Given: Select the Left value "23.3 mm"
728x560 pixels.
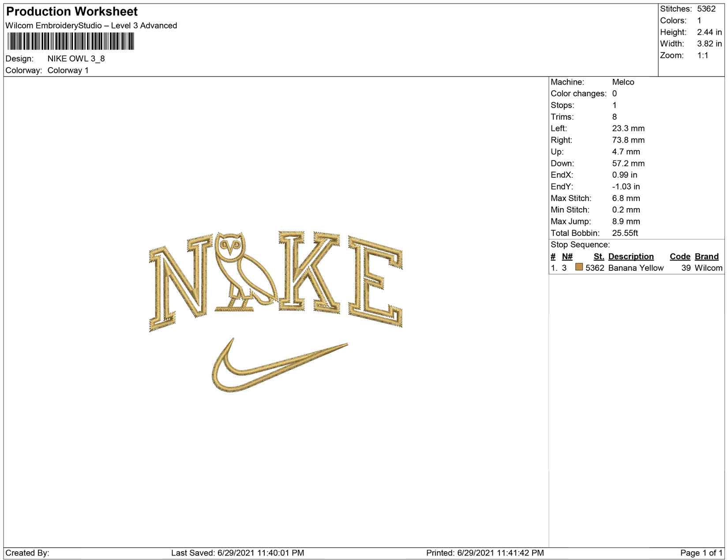Looking at the screenshot, I should (628, 128).
